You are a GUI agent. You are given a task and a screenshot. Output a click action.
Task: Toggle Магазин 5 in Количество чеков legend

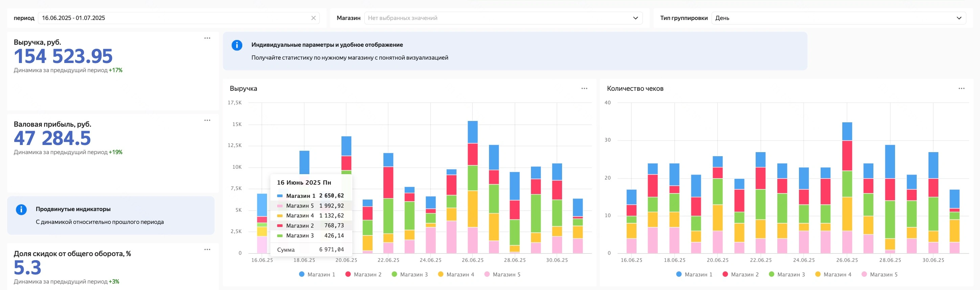(x=879, y=274)
